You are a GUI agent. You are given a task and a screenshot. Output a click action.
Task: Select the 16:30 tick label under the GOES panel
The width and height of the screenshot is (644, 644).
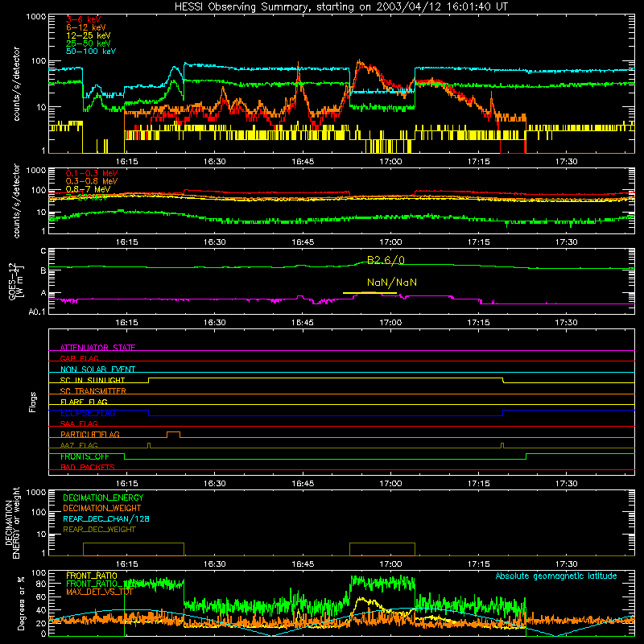[214, 323]
